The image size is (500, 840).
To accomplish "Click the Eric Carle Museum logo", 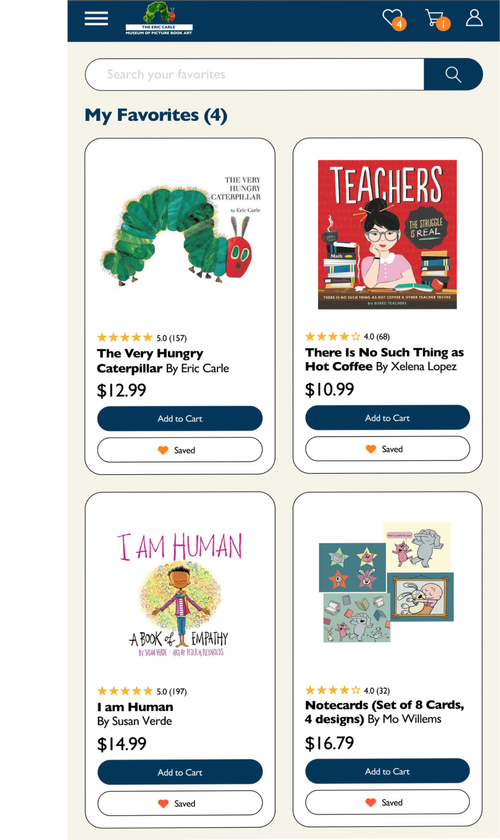I will (159, 19).
